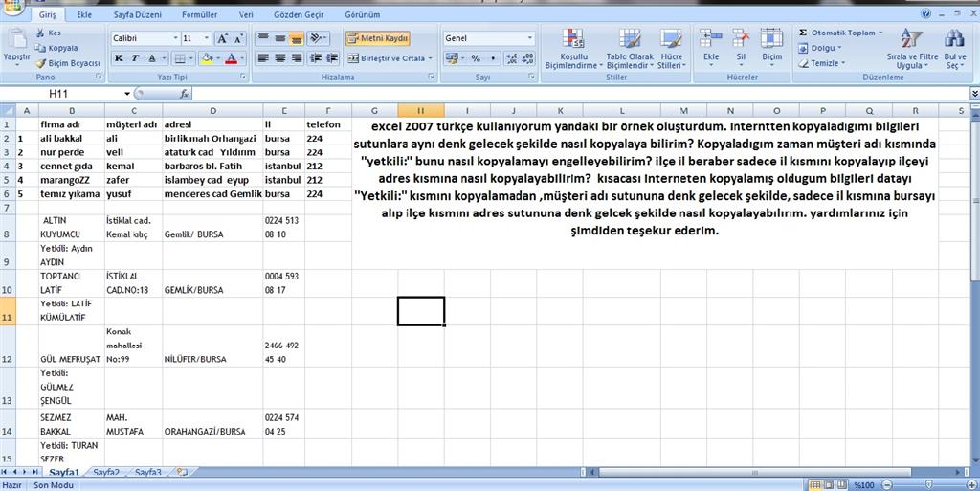
Task: Toggle bottom align (highlighted)
Action: pos(297,38)
